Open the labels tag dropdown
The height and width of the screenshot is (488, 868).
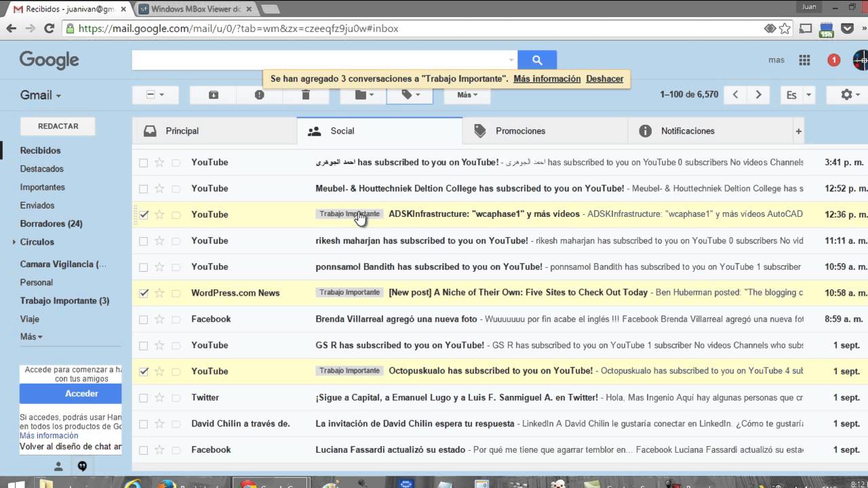(x=410, y=95)
